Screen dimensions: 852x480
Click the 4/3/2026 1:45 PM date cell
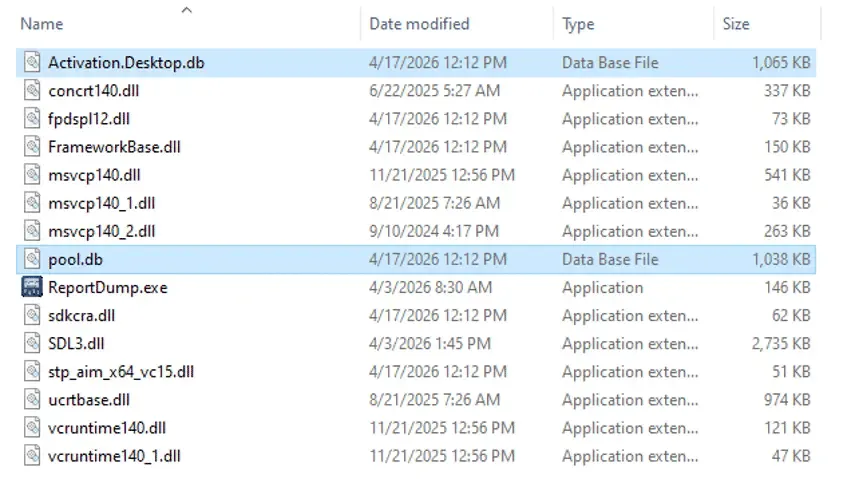pos(430,344)
